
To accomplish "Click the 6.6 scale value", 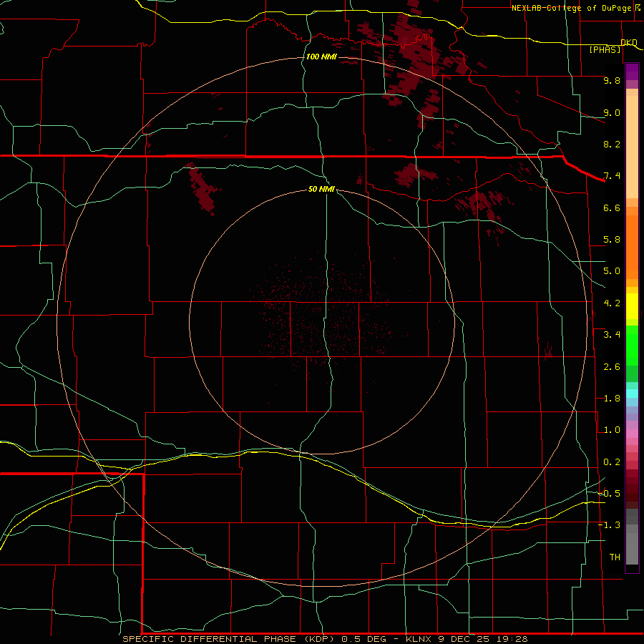I will [612, 208].
